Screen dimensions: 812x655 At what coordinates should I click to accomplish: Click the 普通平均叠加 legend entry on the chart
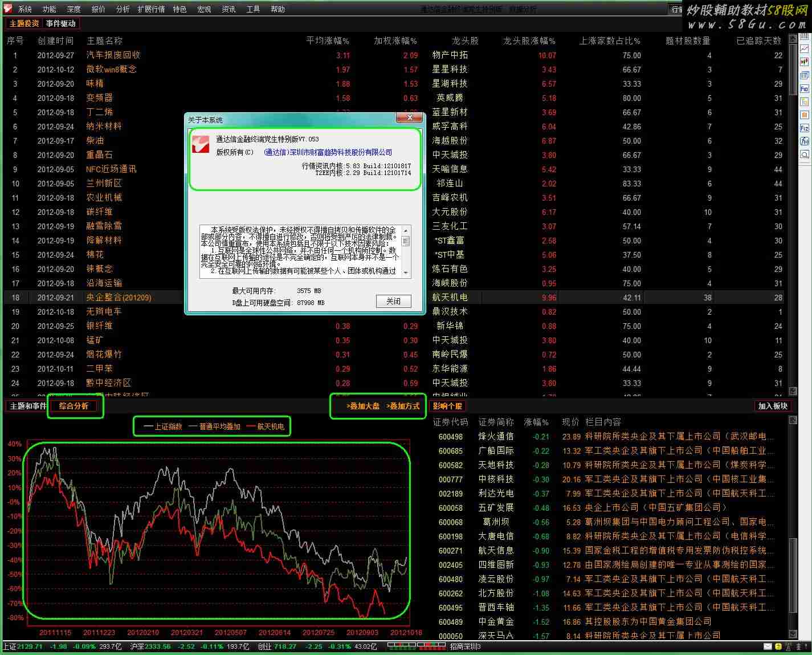(214, 426)
